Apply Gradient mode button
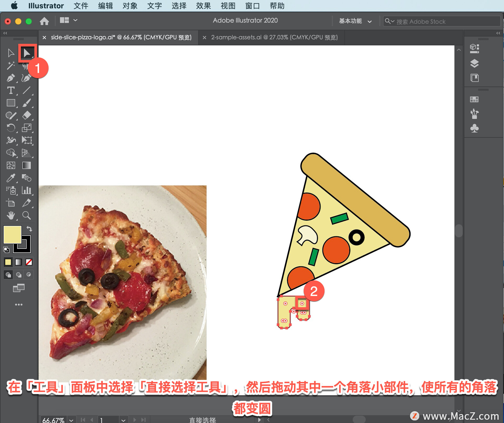 18,262
